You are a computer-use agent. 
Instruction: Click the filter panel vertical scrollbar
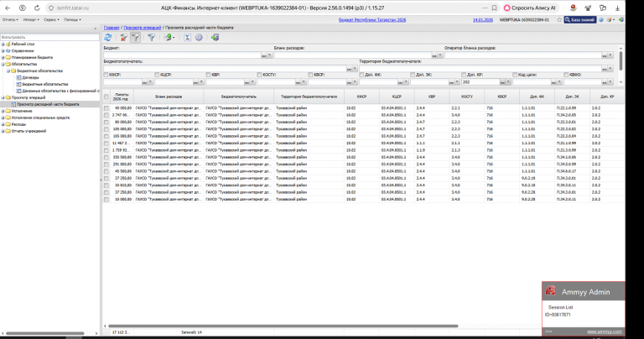point(621,60)
